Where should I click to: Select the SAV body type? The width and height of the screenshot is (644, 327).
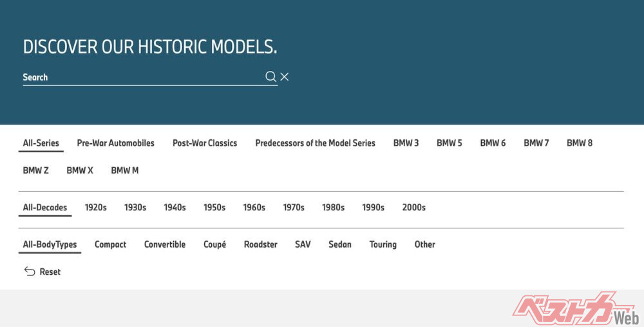[x=303, y=244]
